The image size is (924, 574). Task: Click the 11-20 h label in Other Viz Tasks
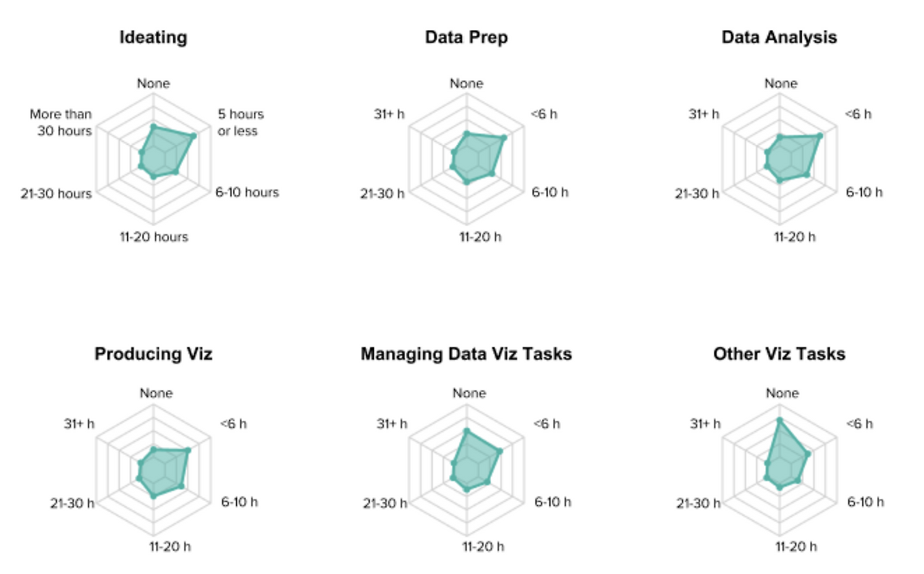[x=791, y=547]
